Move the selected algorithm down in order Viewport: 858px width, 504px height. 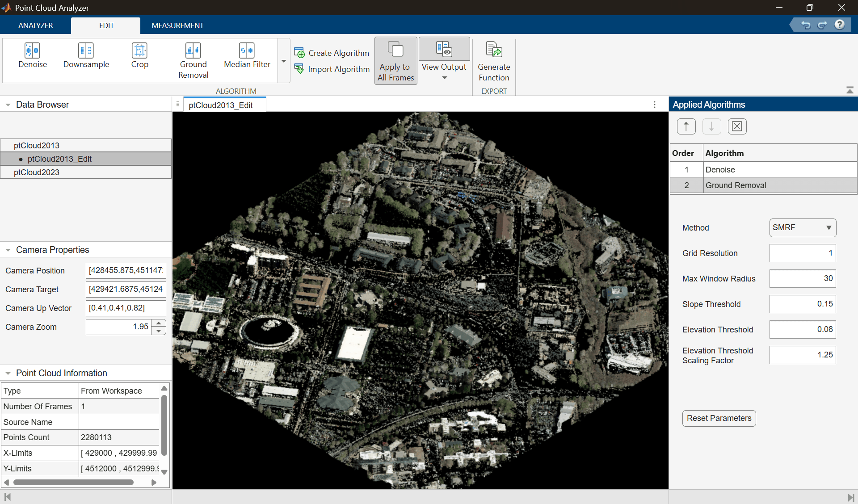click(x=711, y=126)
